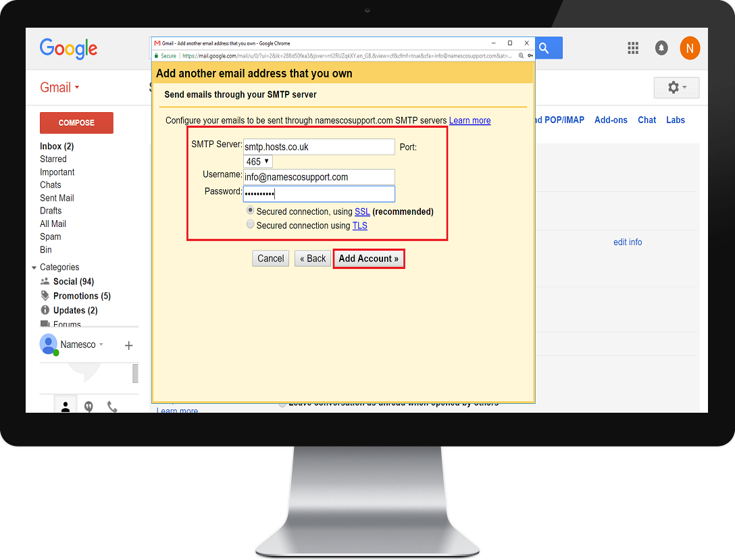Open the settings gear menu

coord(676,88)
